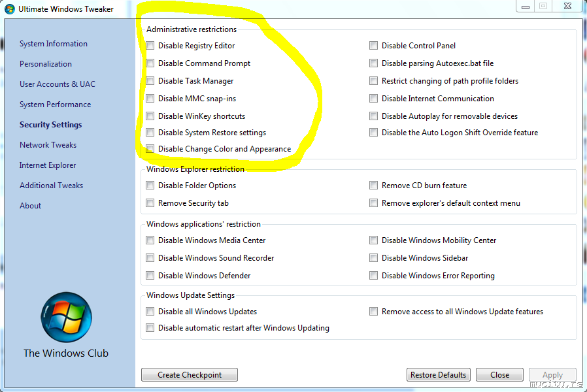Select the Security Settings section
This screenshot has width=587, height=392.
[50, 125]
